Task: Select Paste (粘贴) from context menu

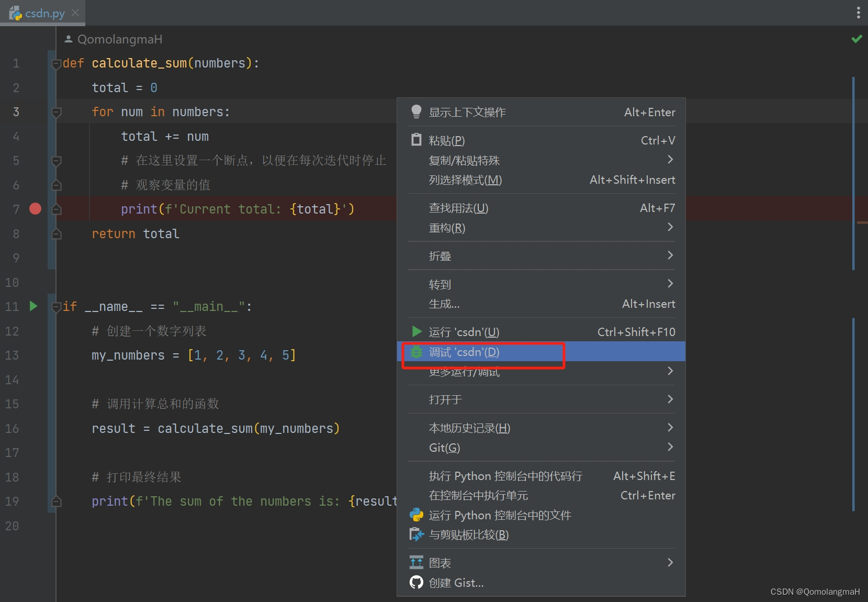Action: click(x=541, y=140)
